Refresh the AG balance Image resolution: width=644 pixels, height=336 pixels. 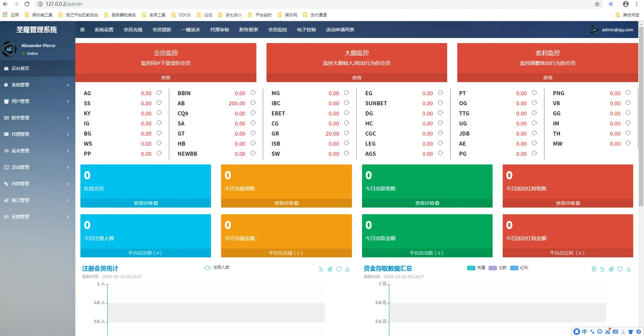(159, 93)
